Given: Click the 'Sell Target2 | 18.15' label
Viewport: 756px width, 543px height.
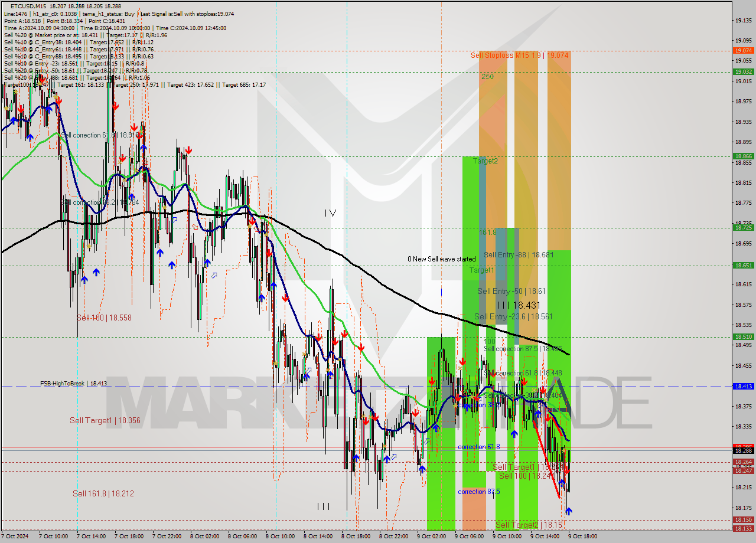Looking at the screenshot, I should click(529, 525).
